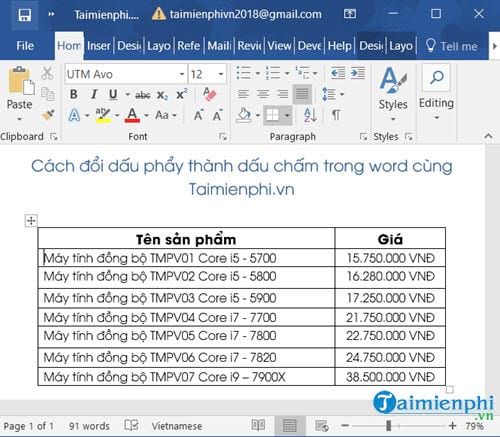Apply subscript formatting
Screen dimensions: 500x437
pyautogui.click(x=162, y=95)
